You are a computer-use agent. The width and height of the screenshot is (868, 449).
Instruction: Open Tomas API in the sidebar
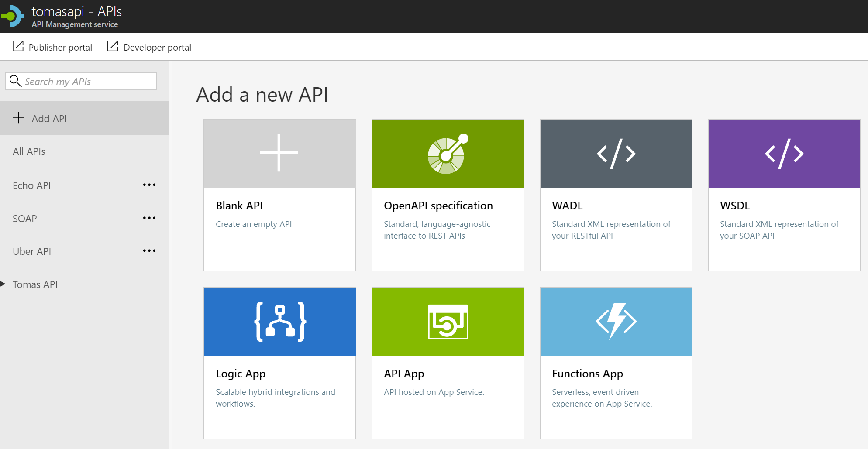click(x=35, y=284)
